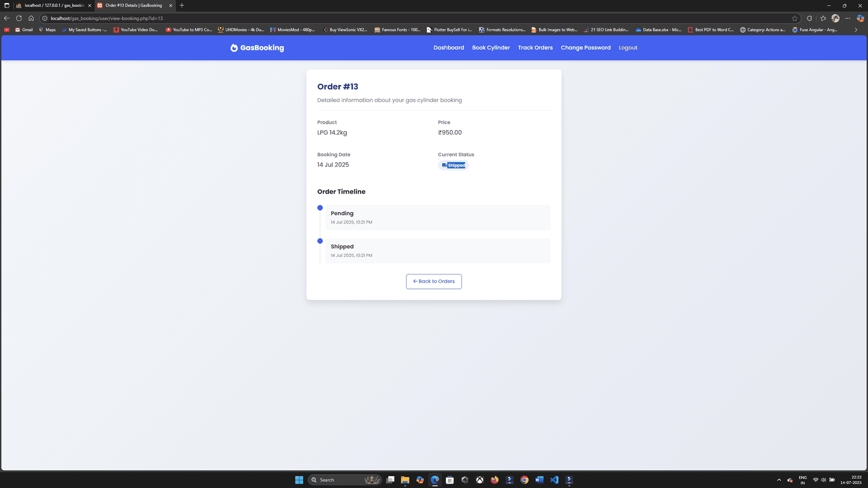Image resolution: width=868 pixels, height=488 pixels.
Task: Click the Shipped status badge
Action: [454, 165]
